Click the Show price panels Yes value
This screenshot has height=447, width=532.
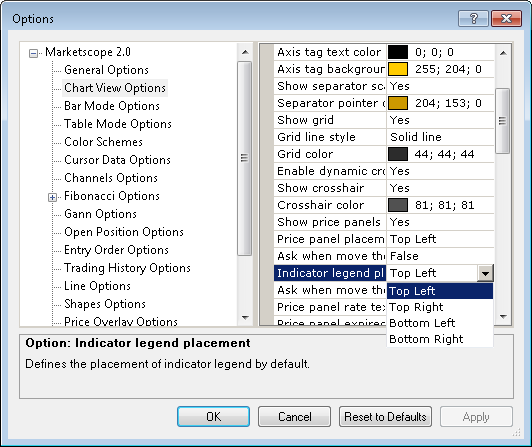pos(440,222)
